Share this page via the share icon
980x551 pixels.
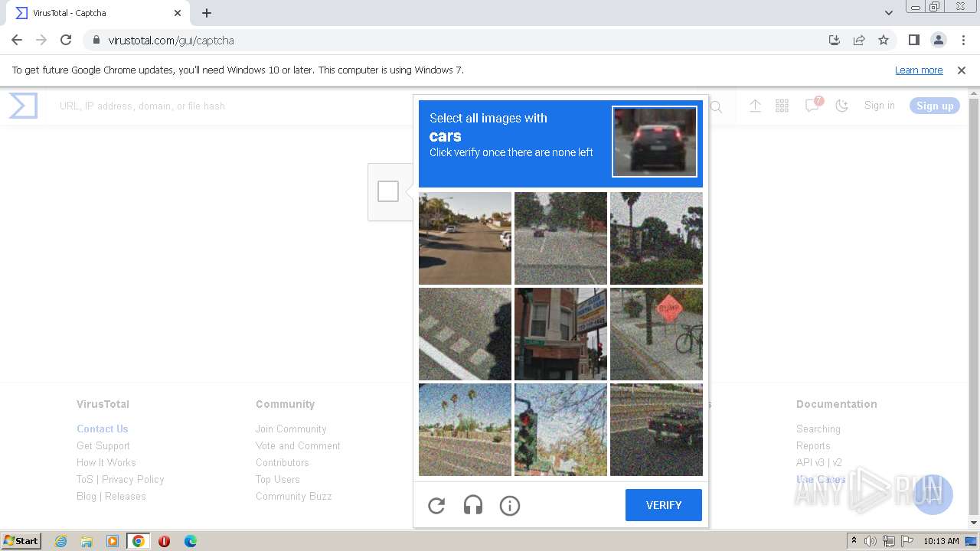(x=859, y=40)
